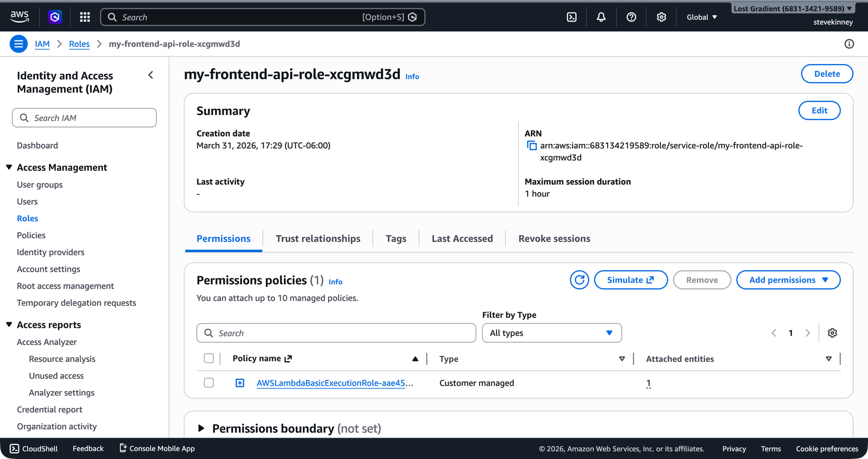Collapse the Access Management section
The image size is (868, 459).
(9, 167)
